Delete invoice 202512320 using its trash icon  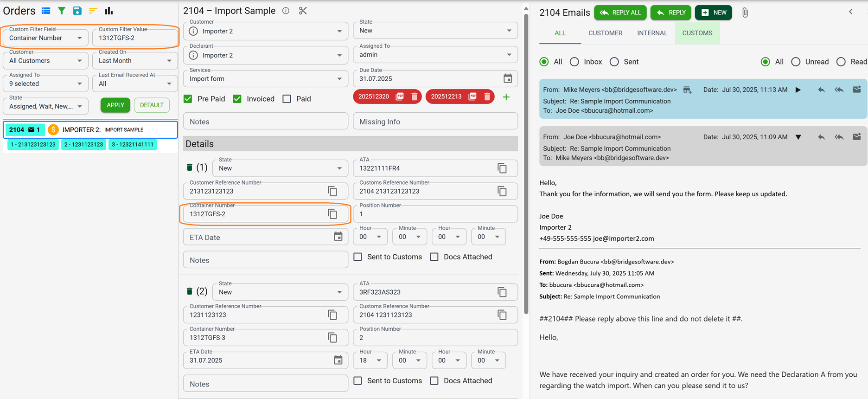(x=414, y=97)
